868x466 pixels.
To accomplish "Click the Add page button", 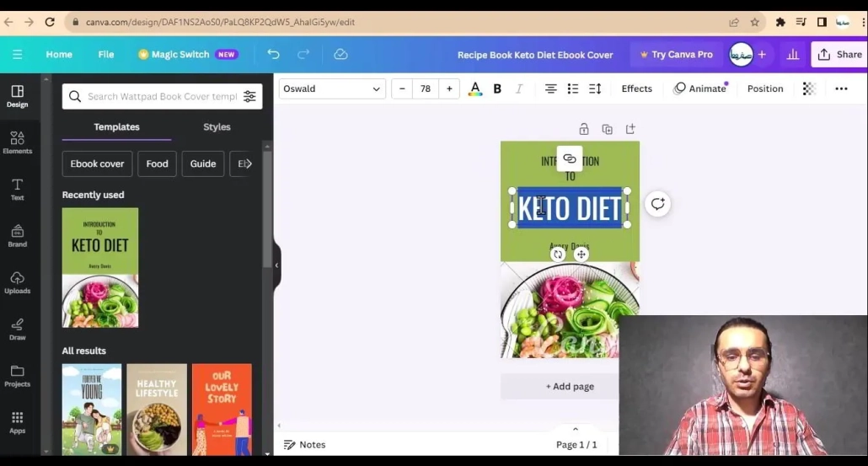I will (x=570, y=386).
